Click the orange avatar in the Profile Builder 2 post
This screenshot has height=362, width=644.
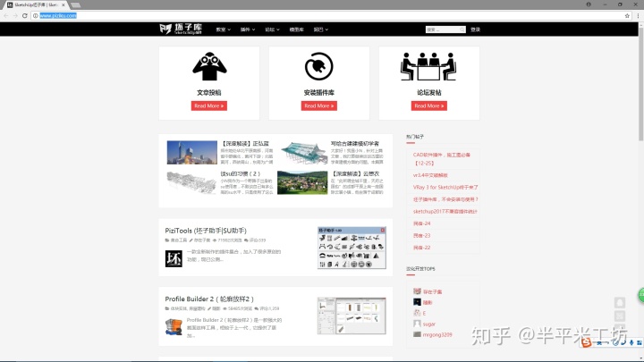click(x=174, y=327)
